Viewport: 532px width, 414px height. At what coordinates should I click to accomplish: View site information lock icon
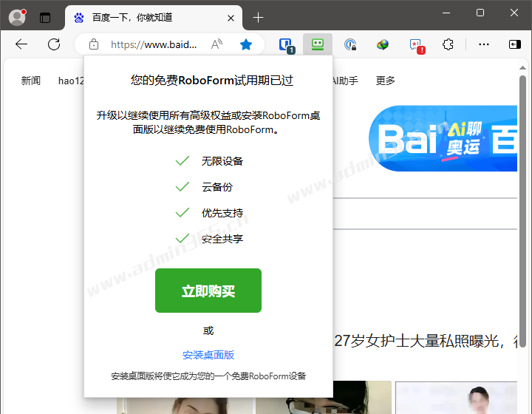point(94,44)
